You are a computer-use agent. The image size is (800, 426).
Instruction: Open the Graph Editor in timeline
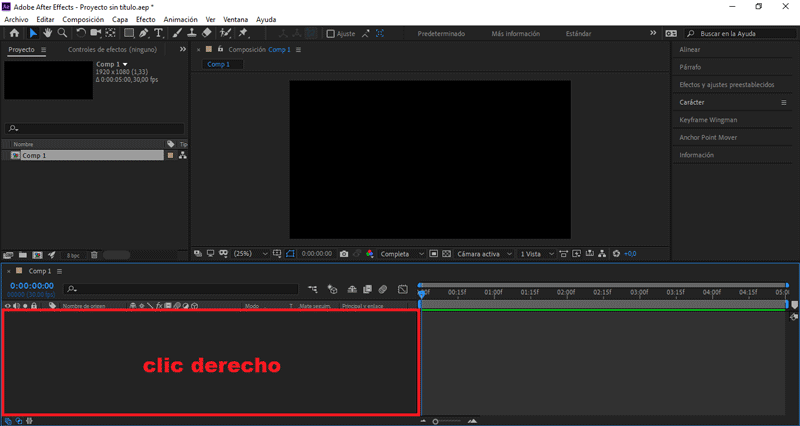[402, 289]
